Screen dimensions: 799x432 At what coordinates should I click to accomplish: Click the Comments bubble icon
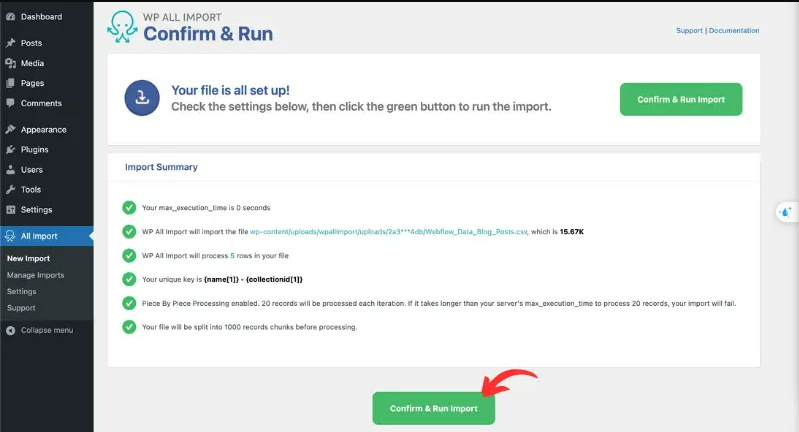point(10,103)
